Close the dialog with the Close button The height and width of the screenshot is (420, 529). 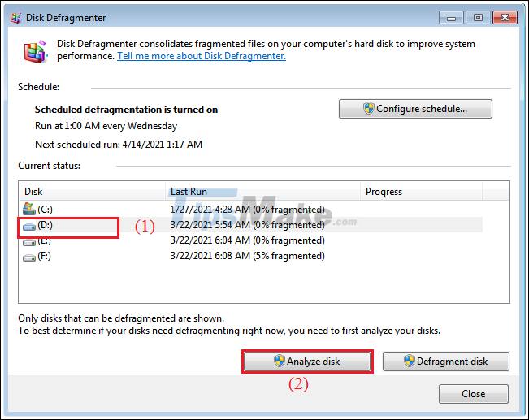point(473,394)
